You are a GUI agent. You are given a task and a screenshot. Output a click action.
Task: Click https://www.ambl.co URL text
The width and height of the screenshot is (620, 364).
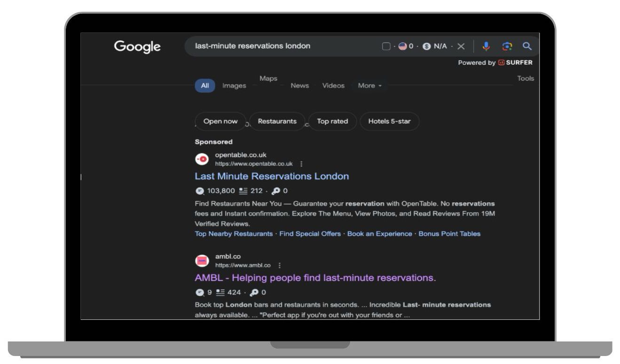243,265
